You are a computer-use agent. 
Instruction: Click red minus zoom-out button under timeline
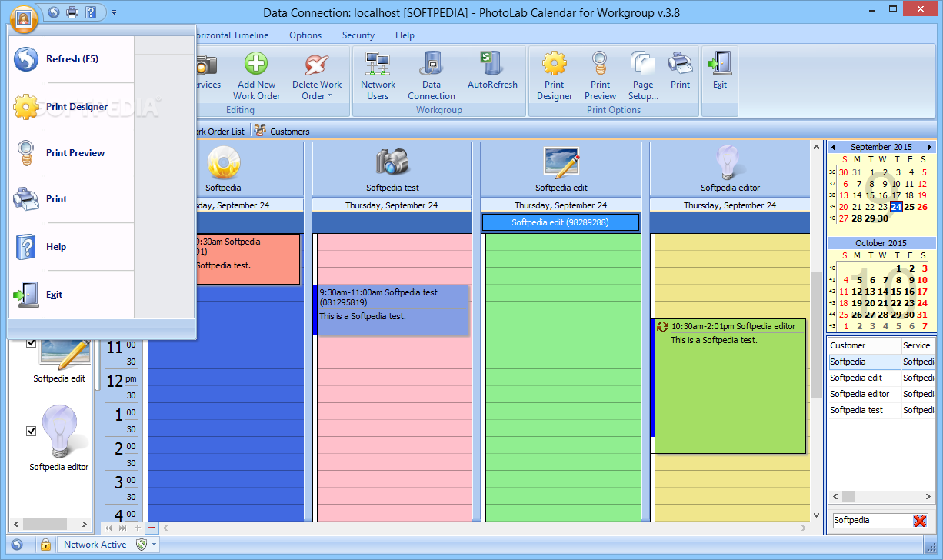[152, 528]
